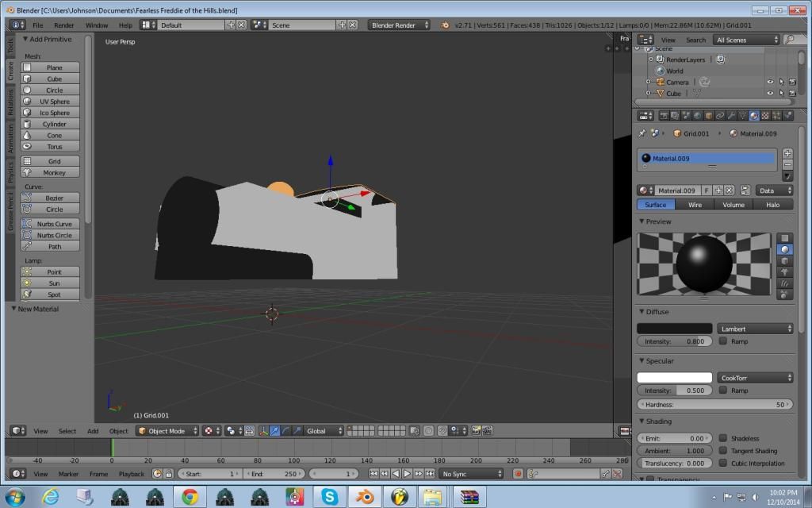
Task: Open the No Sync playback dropdown
Action: pos(471,473)
